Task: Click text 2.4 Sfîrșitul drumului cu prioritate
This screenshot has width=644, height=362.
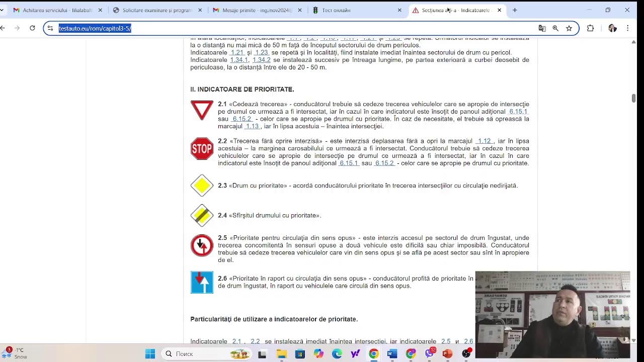Action: pyautogui.click(x=269, y=216)
